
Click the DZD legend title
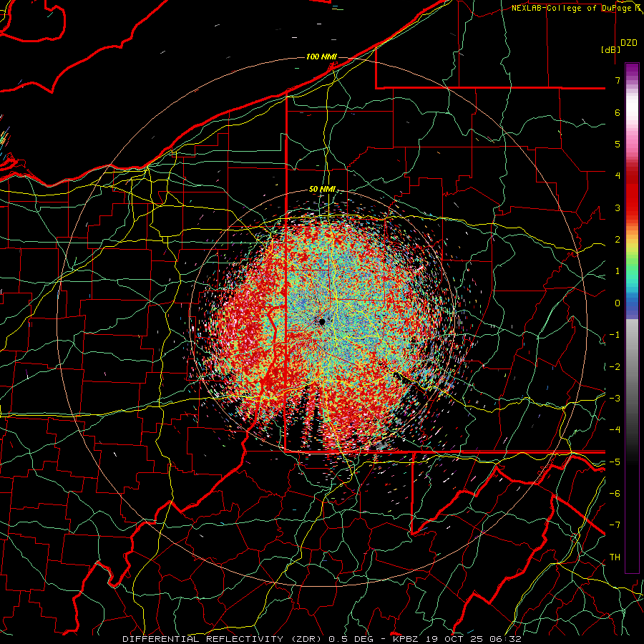click(x=629, y=42)
